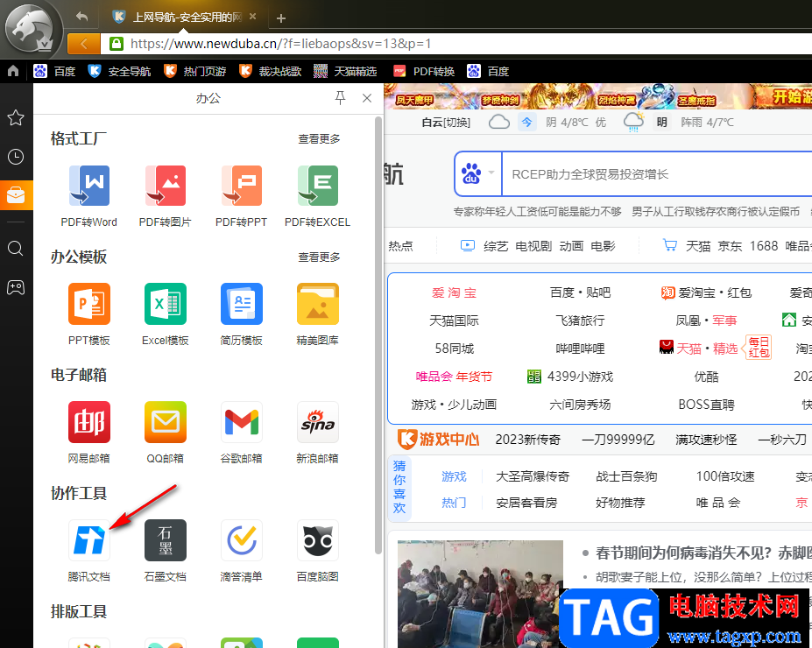The height and width of the screenshot is (648, 812).
Task: Launch QQ邮箱 mail
Action: (166, 433)
